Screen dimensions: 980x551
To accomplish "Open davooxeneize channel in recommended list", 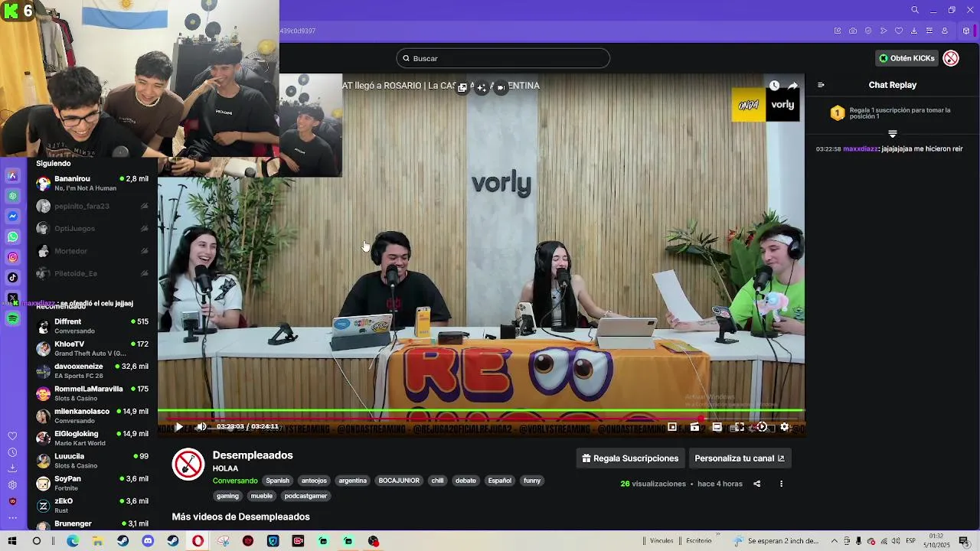I will click(93, 370).
